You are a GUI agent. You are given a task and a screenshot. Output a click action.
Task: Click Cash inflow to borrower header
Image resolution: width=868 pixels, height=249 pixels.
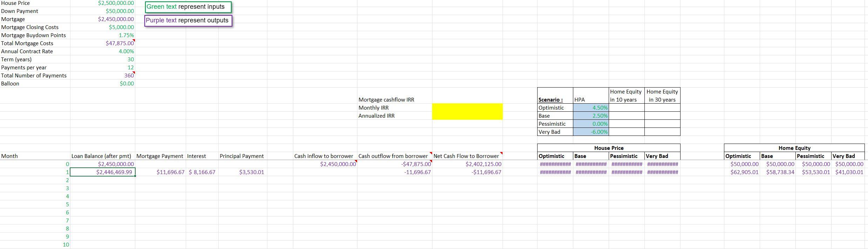tap(323, 156)
